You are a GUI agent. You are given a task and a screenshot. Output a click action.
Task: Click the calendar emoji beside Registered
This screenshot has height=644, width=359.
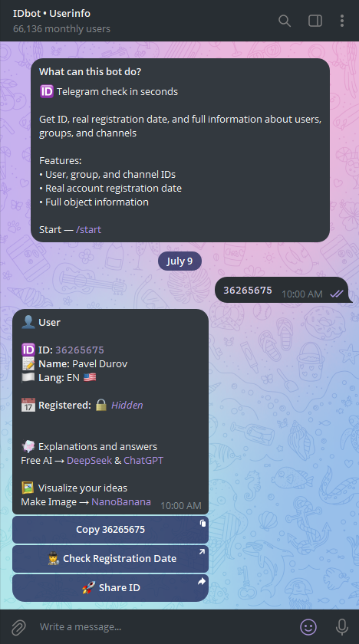click(x=28, y=405)
